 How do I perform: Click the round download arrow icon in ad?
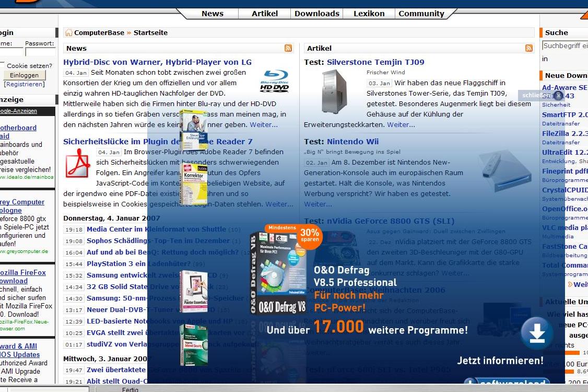pos(537,333)
